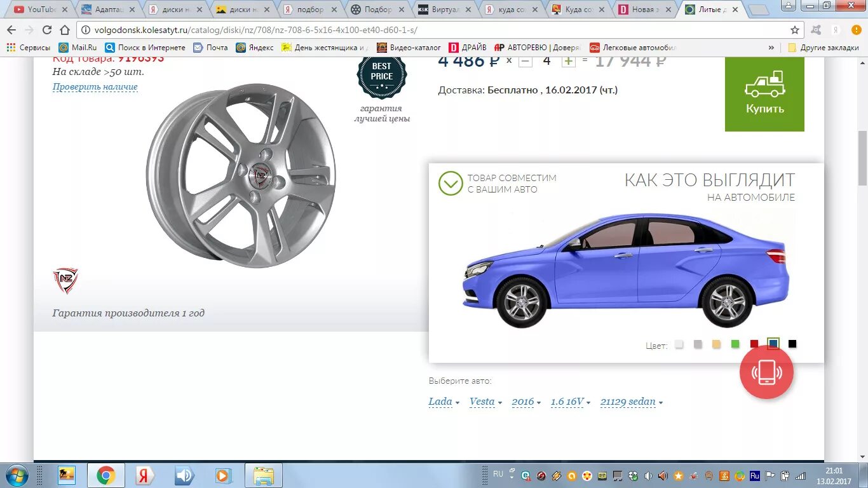Choose green car color swatch
Image resolution: width=868 pixels, height=488 pixels.
click(735, 344)
